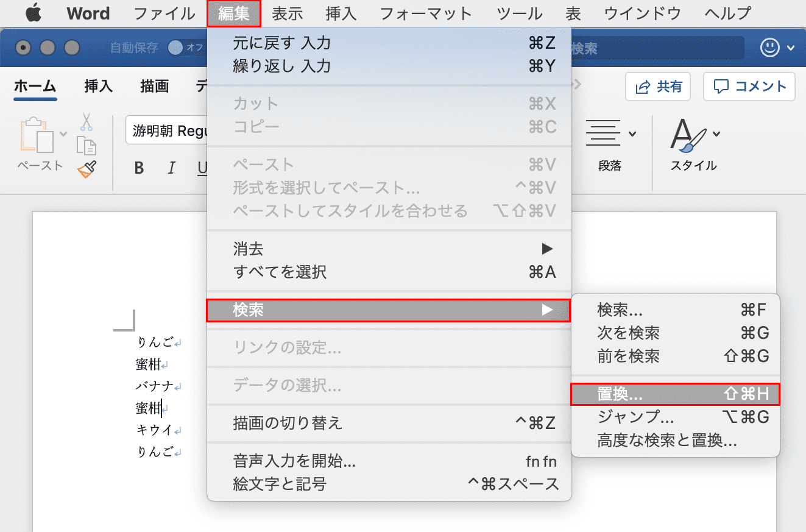Open the ウインドウ menu
Image resolution: width=806 pixels, height=532 pixels.
(643, 13)
